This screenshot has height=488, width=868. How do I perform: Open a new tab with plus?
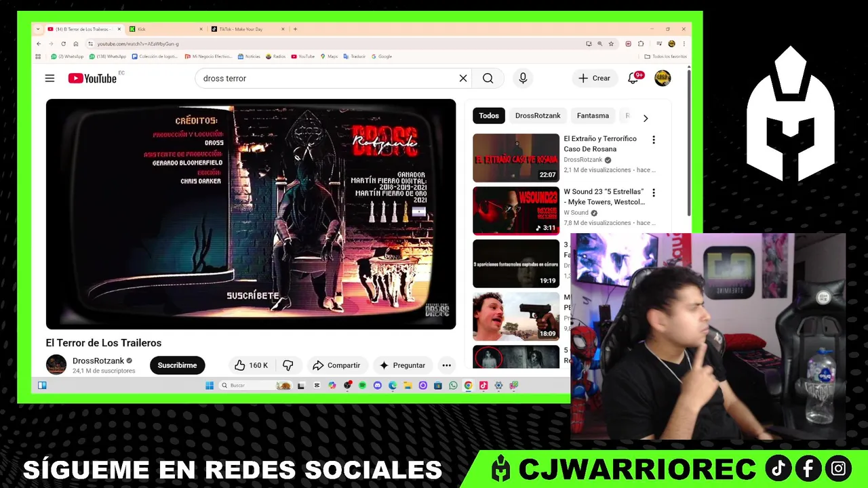(295, 29)
